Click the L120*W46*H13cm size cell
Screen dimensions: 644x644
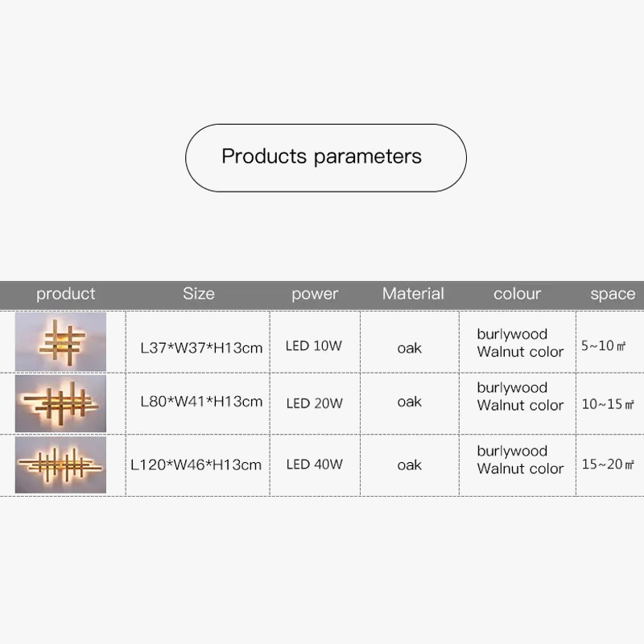tap(196, 464)
